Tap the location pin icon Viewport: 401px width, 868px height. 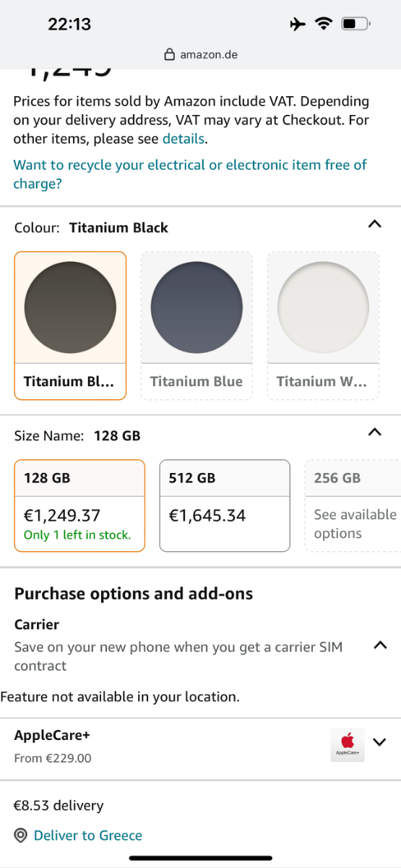(x=22, y=835)
